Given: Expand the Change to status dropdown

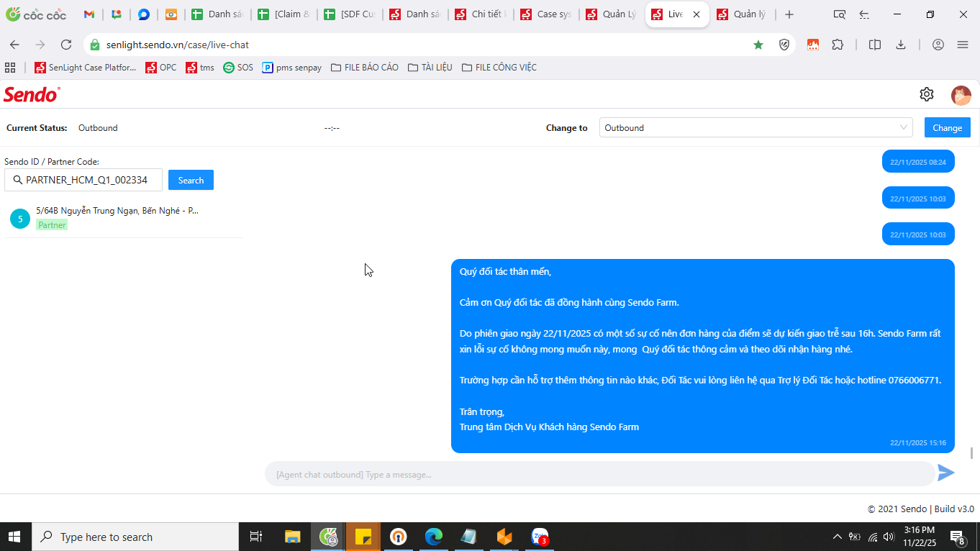Looking at the screenshot, I should (756, 127).
